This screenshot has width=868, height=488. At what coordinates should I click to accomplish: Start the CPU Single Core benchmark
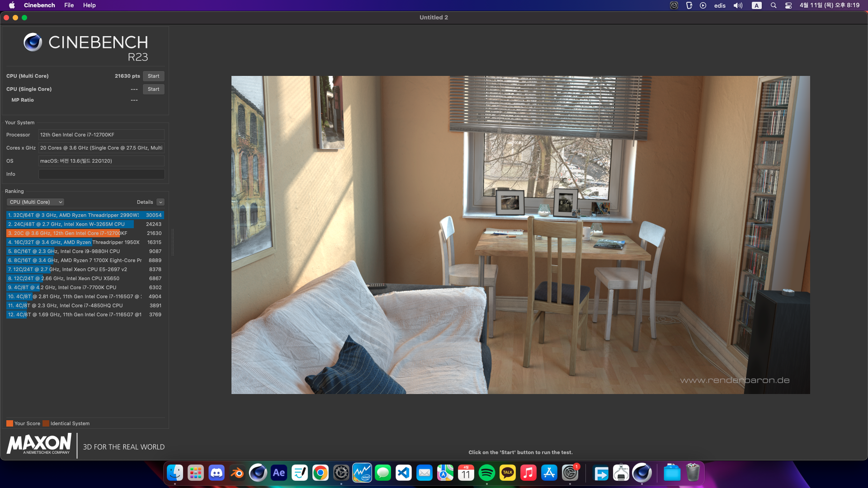tap(153, 89)
